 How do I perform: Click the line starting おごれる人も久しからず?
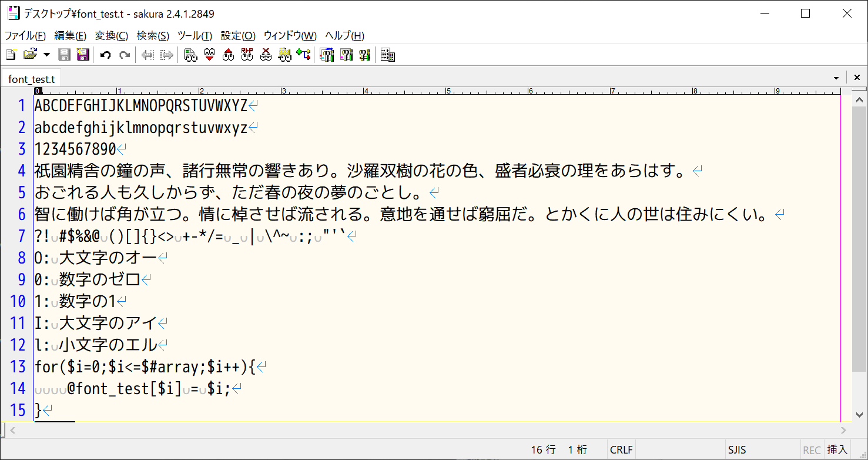pyautogui.click(x=228, y=193)
